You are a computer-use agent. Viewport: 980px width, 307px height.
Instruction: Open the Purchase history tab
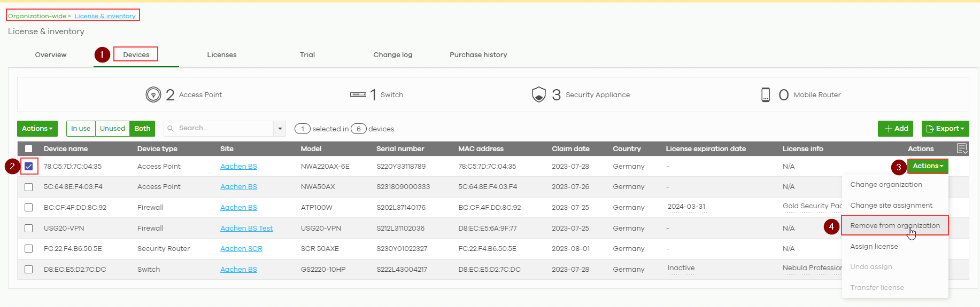tap(478, 55)
